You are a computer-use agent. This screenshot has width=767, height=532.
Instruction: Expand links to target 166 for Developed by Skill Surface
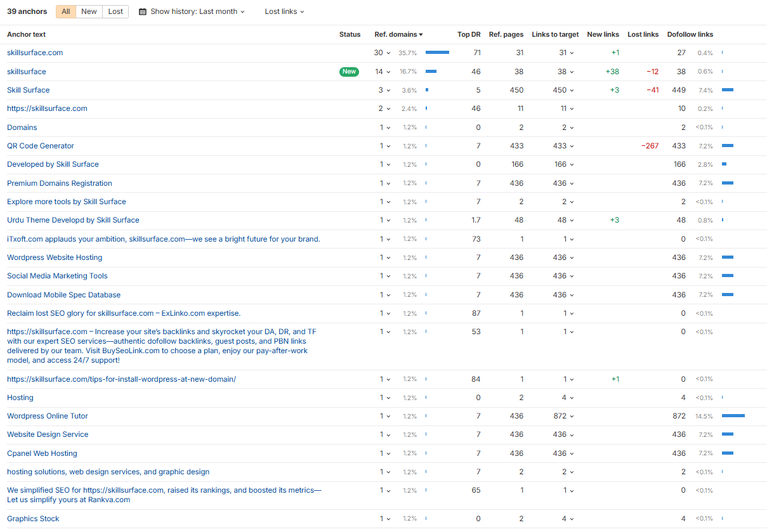[x=564, y=164]
